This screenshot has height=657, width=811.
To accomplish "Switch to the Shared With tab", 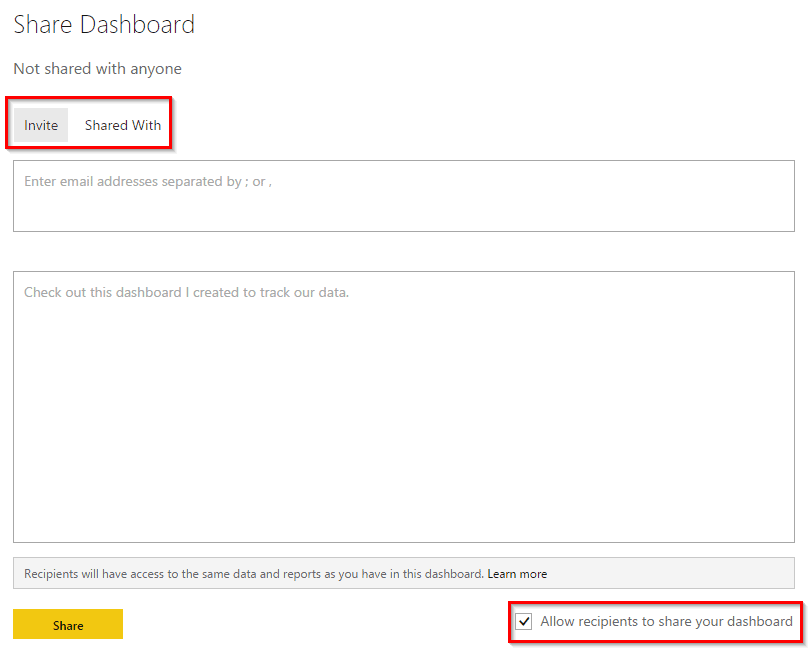I will point(122,125).
